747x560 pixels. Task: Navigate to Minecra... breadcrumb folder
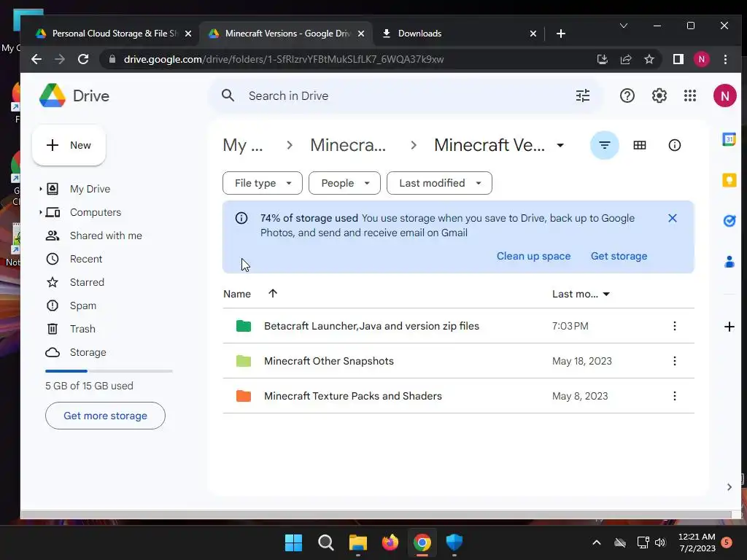(348, 145)
